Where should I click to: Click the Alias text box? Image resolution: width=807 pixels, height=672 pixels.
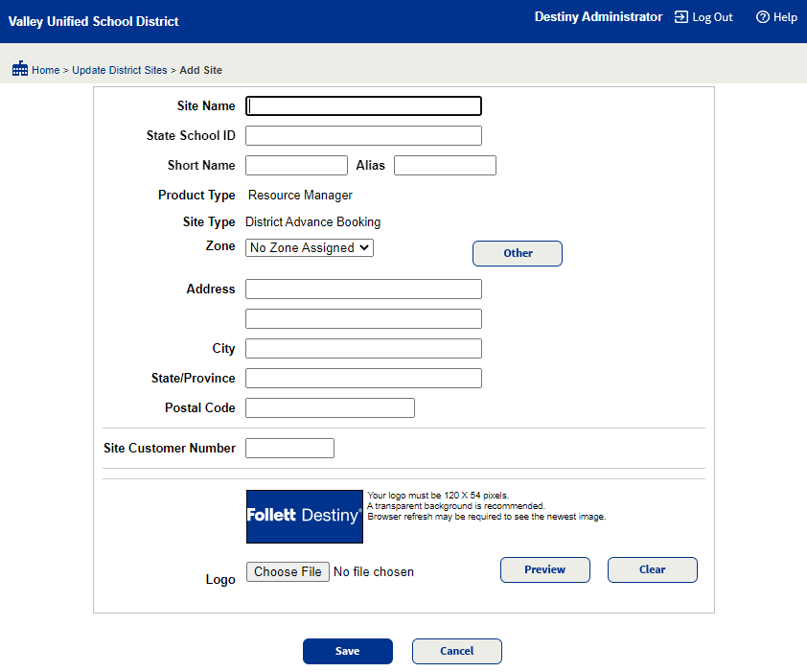tap(445, 165)
